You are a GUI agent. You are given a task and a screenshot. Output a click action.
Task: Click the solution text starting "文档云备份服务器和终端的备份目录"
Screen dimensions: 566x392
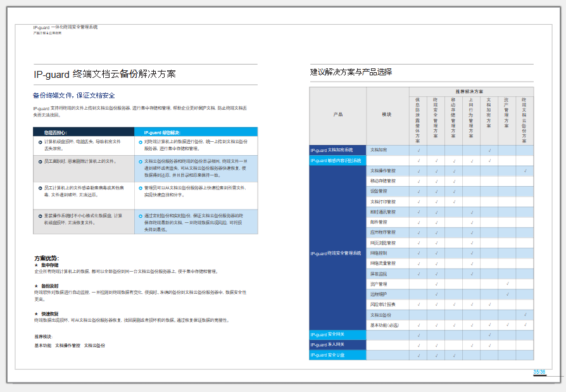(196, 168)
